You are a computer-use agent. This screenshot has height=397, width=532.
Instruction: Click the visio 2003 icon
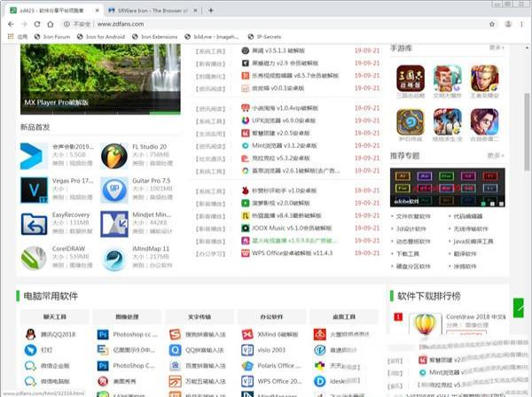(x=247, y=350)
